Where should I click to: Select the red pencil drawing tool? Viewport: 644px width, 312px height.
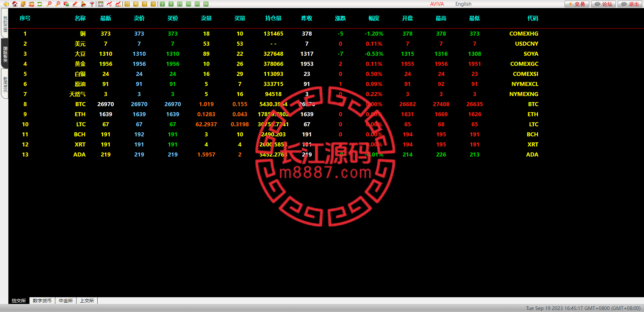75,4
